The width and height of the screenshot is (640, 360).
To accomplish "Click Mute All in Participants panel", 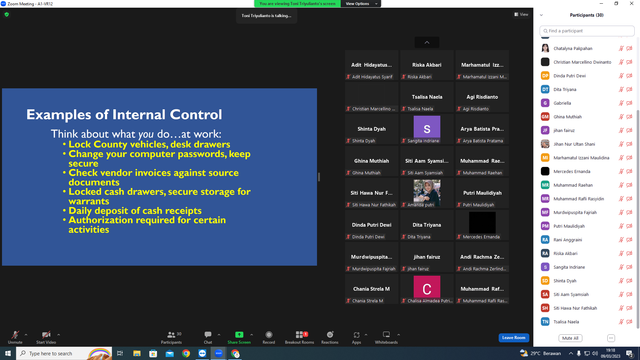I will click(x=570, y=338).
